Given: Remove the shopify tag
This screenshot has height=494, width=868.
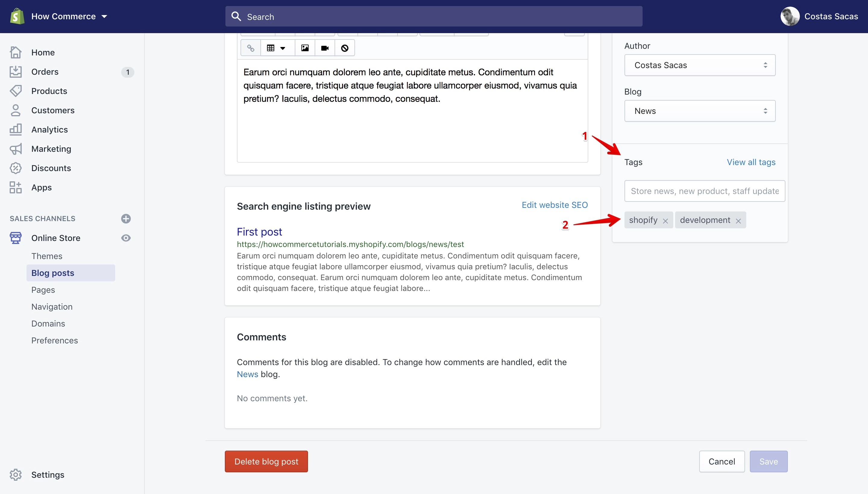Looking at the screenshot, I should tap(665, 221).
